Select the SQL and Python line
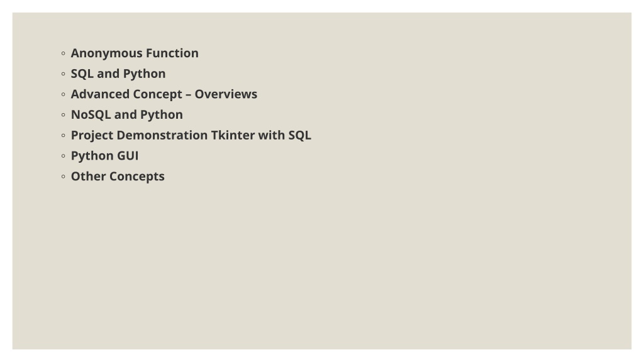Image resolution: width=644 pixels, height=362 pixels. (x=118, y=74)
